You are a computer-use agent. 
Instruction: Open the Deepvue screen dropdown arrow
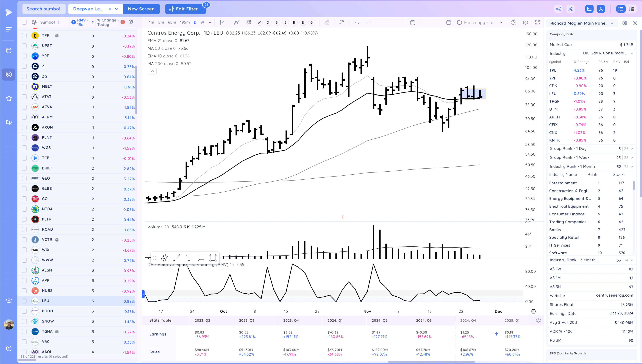(117, 9)
